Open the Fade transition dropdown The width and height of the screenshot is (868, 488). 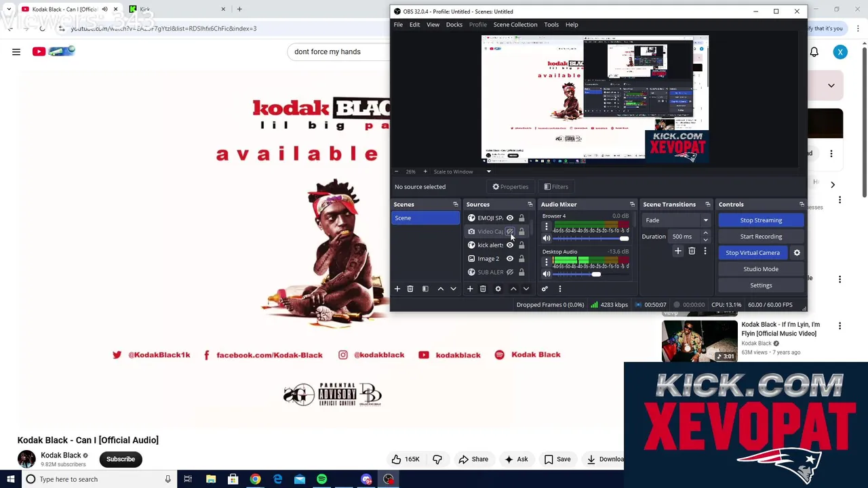click(x=677, y=220)
